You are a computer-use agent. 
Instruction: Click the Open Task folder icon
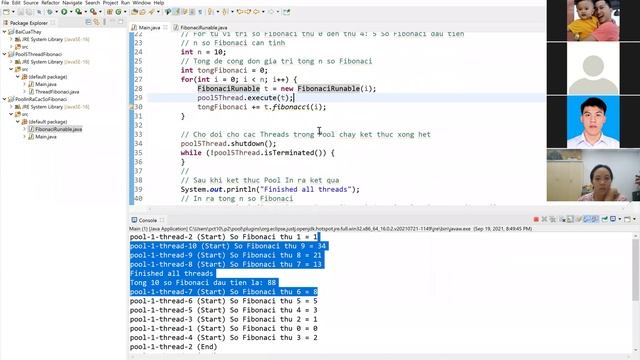pos(142,12)
